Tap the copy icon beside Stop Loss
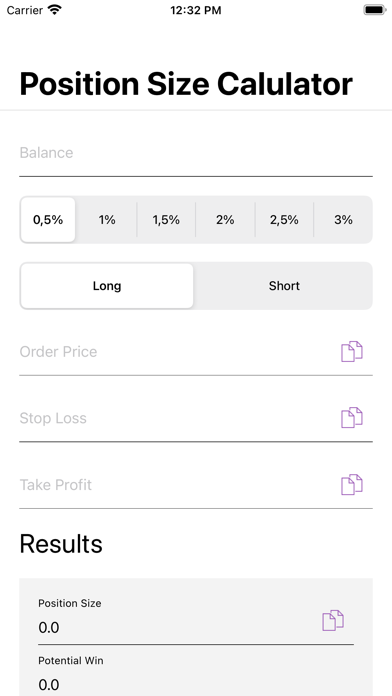The height and width of the screenshot is (696, 392). click(x=352, y=418)
